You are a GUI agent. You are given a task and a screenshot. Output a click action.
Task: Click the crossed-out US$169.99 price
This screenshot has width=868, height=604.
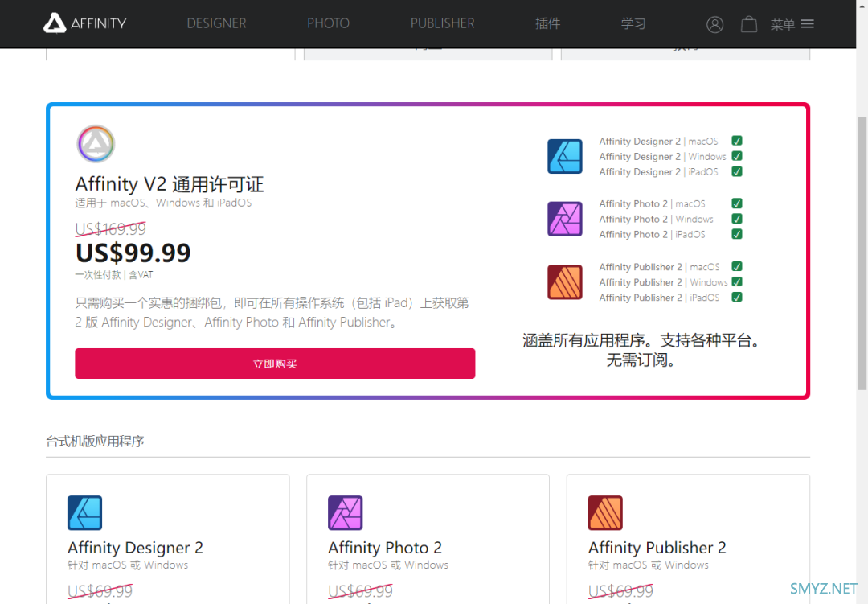click(111, 229)
